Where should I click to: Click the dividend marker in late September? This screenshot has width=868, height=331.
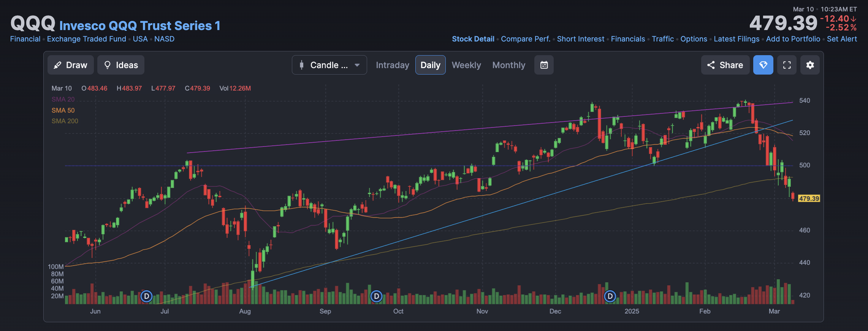pyautogui.click(x=376, y=296)
